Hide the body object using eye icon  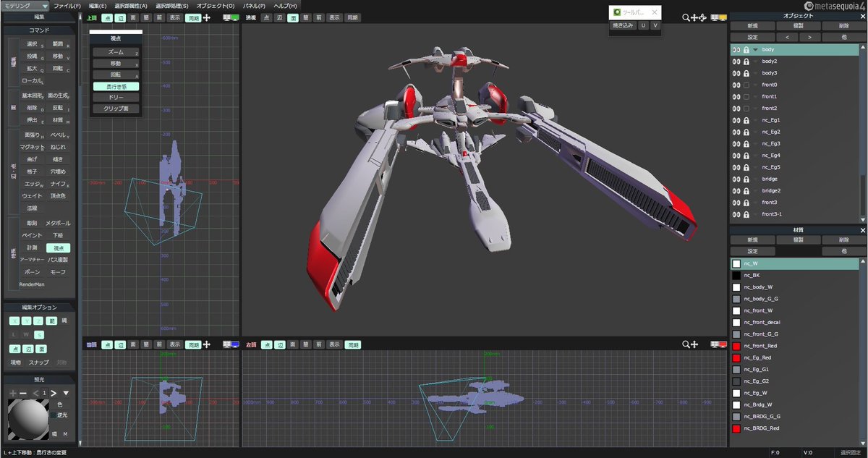tap(736, 50)
